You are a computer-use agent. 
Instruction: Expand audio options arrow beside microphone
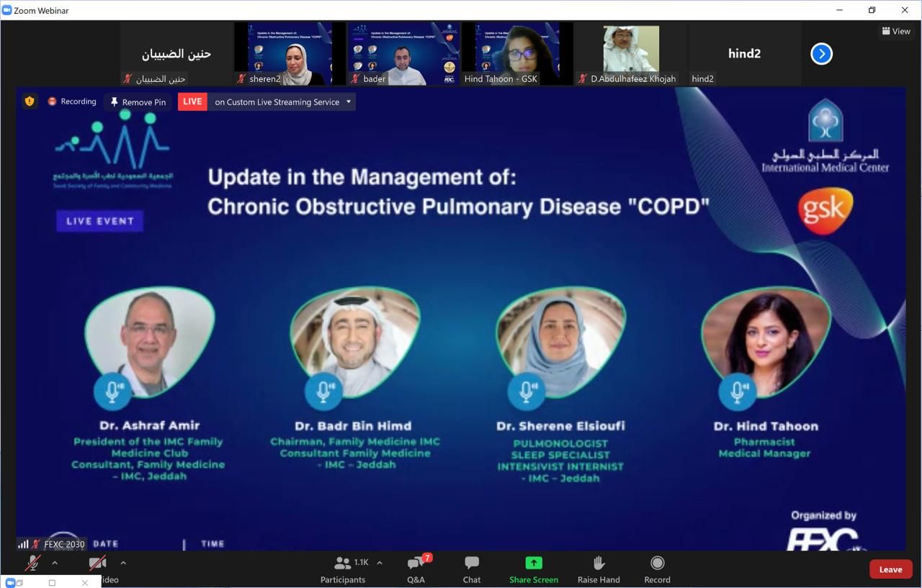click(55, 563)
